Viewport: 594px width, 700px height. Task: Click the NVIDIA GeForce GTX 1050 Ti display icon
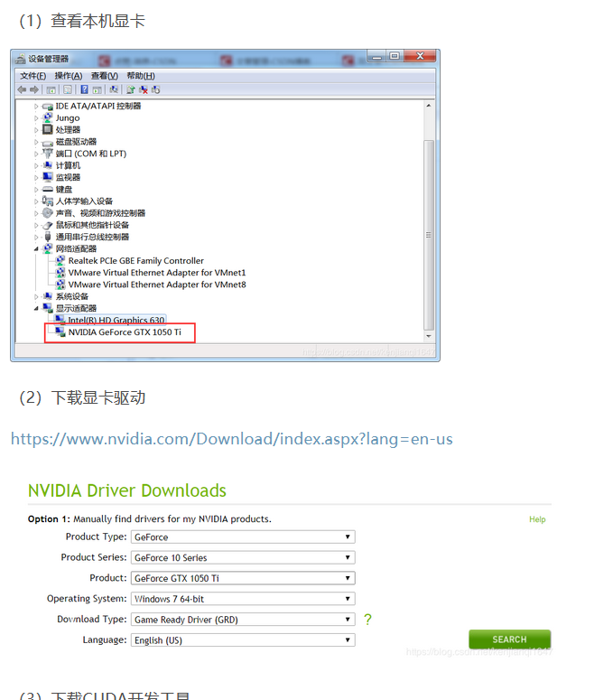click(x=60, y=331)
